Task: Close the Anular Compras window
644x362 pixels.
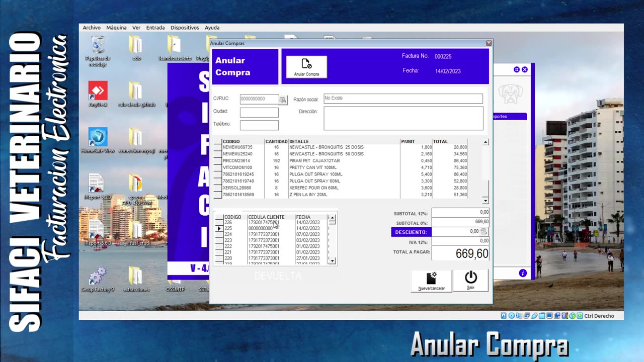Action: coord(488,43)
